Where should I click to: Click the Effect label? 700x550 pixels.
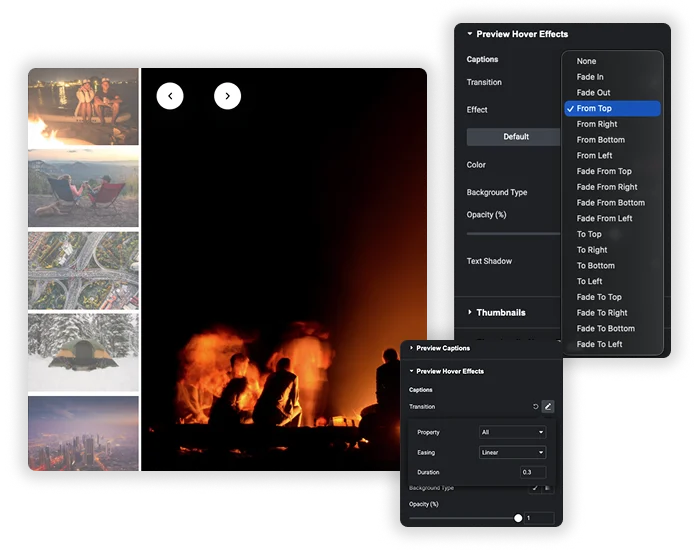click(x=477, y=109)
